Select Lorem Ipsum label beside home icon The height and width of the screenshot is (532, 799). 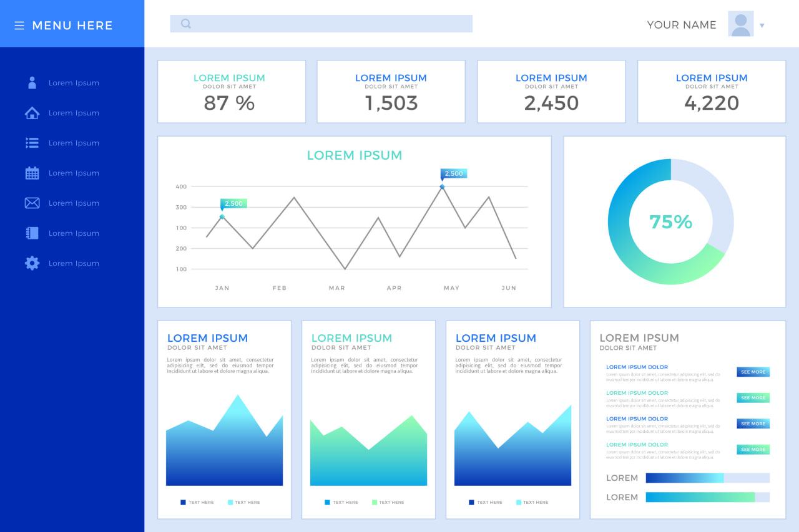point(74,113)
